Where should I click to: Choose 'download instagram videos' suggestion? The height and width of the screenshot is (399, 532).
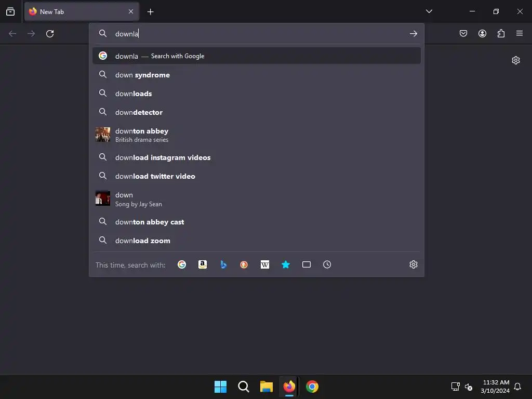[x=257, y=157]
